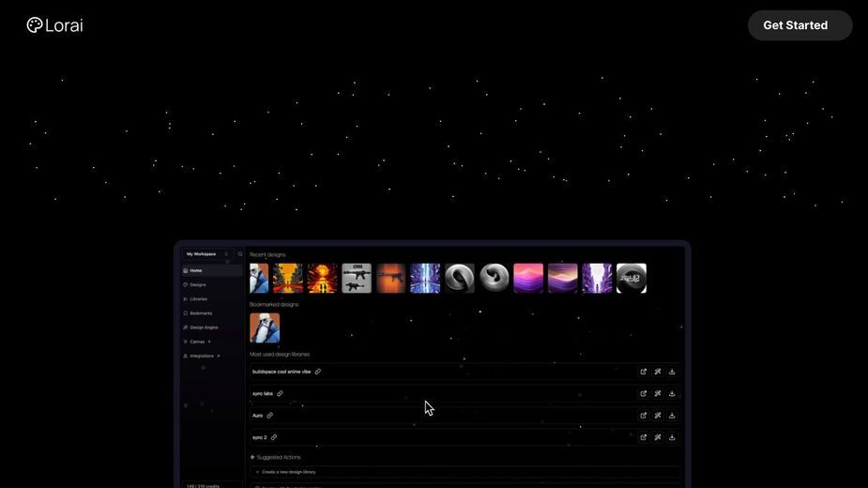Open the yellow pixel street design thumbnail
Image resolution: width=868 pixels, height=488 pixels.
[288, 278]
